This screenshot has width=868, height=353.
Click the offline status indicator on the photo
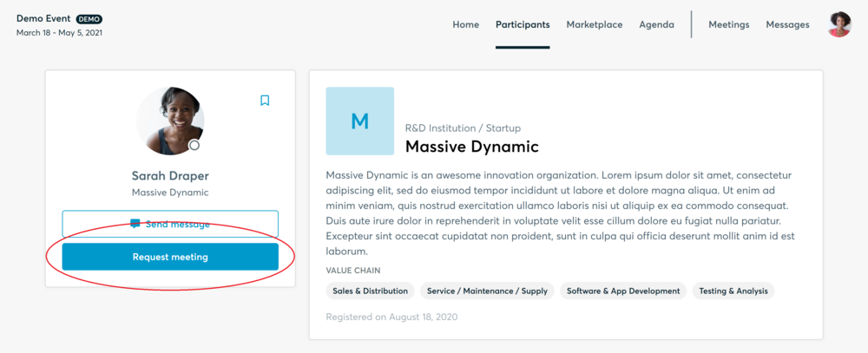coord(194,145)
